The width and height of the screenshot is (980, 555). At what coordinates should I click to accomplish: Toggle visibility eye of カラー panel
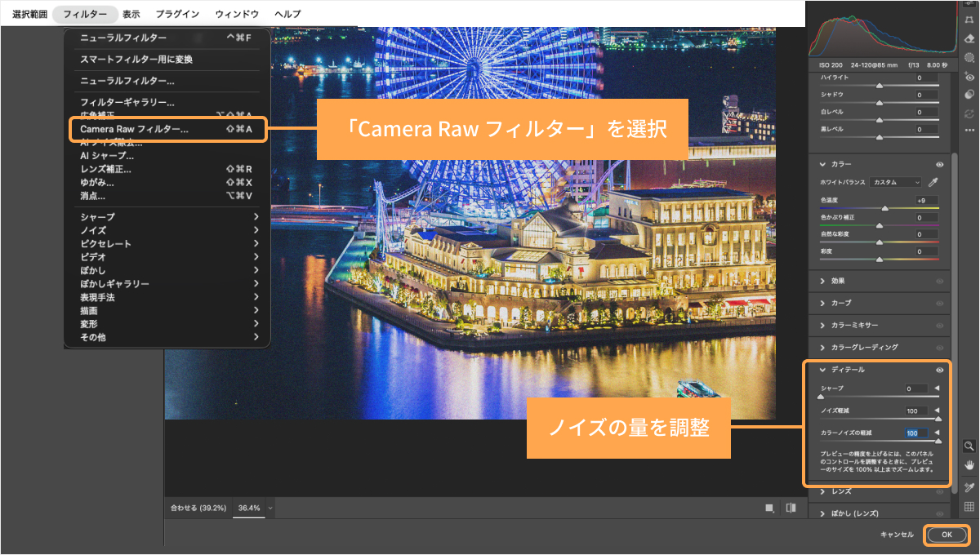point(939,165)
